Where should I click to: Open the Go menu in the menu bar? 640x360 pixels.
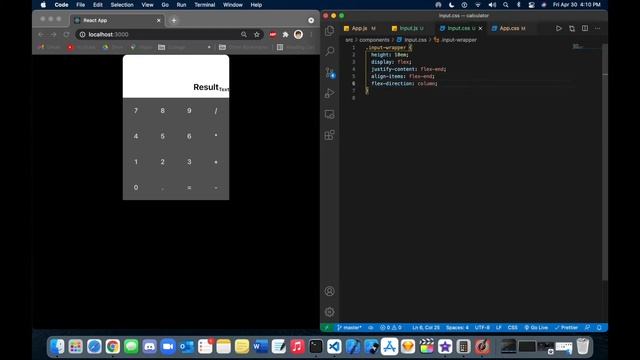165,5
